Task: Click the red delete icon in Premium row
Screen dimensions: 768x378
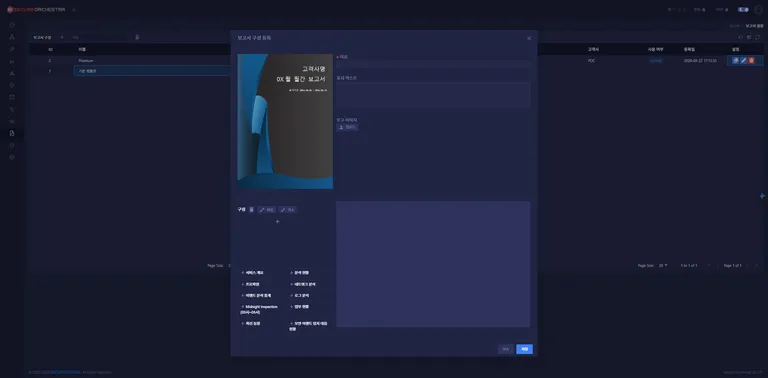Action: 751,61
